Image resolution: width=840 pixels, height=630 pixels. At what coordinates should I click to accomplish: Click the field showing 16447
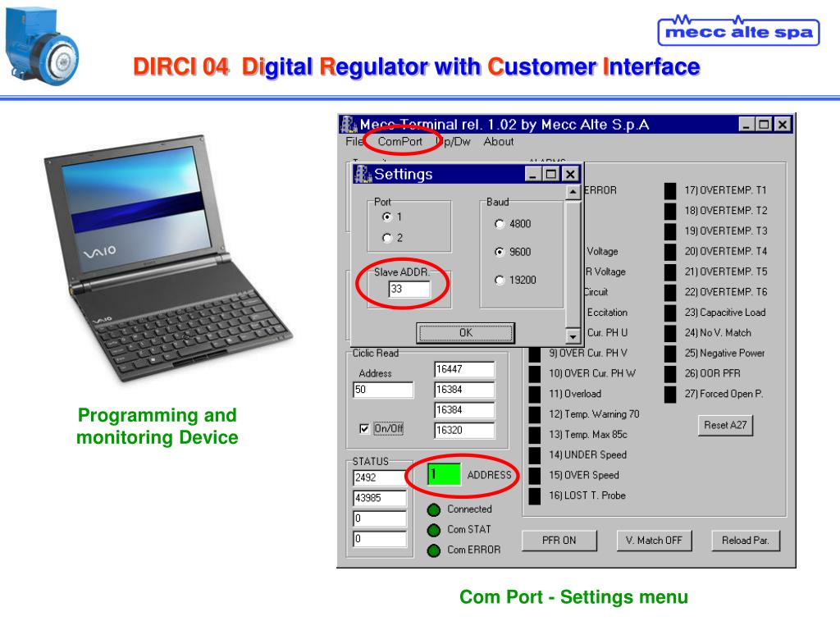464,369
